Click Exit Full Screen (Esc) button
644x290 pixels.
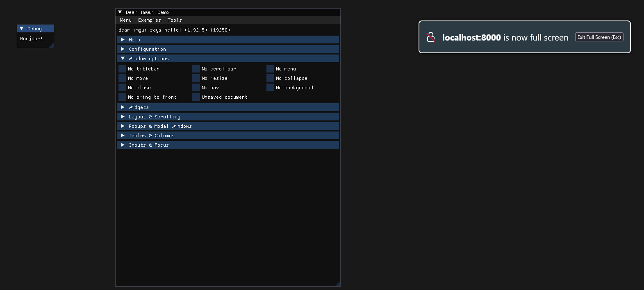click(599, 37)
